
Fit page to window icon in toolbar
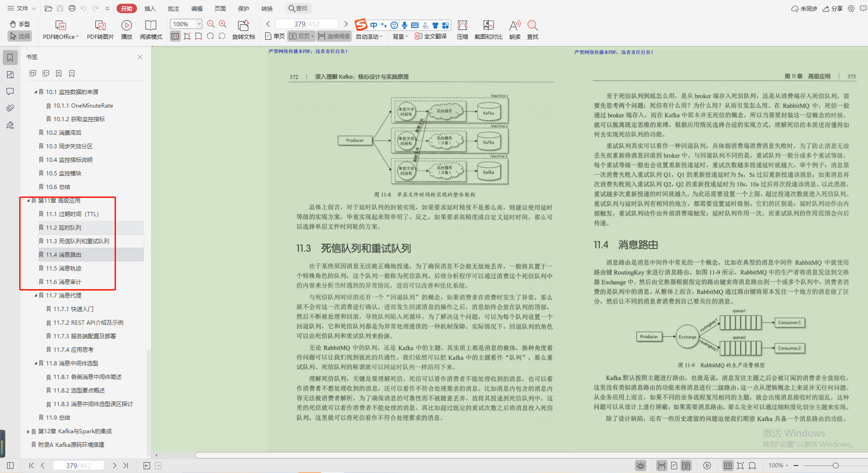pos(187,36)
